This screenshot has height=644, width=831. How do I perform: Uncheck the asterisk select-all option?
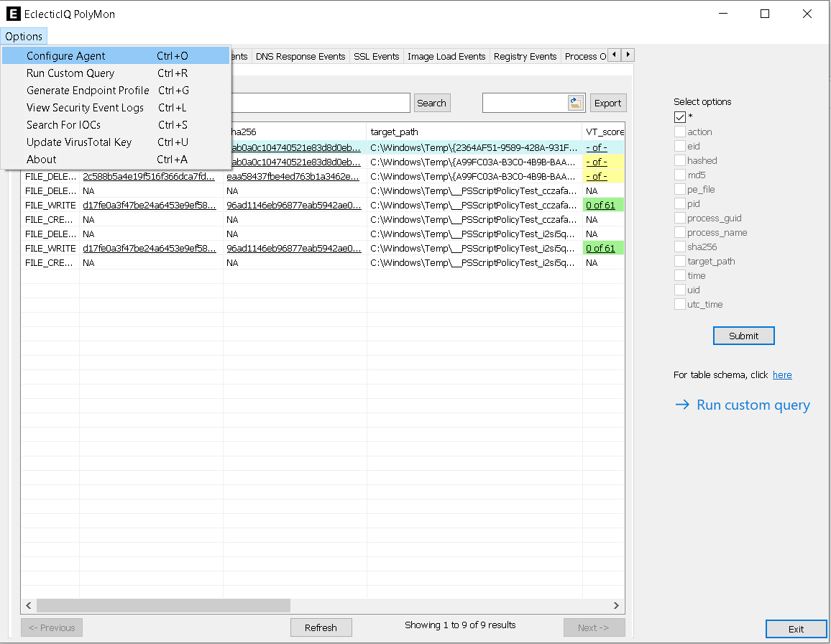[x=679, y=116]
